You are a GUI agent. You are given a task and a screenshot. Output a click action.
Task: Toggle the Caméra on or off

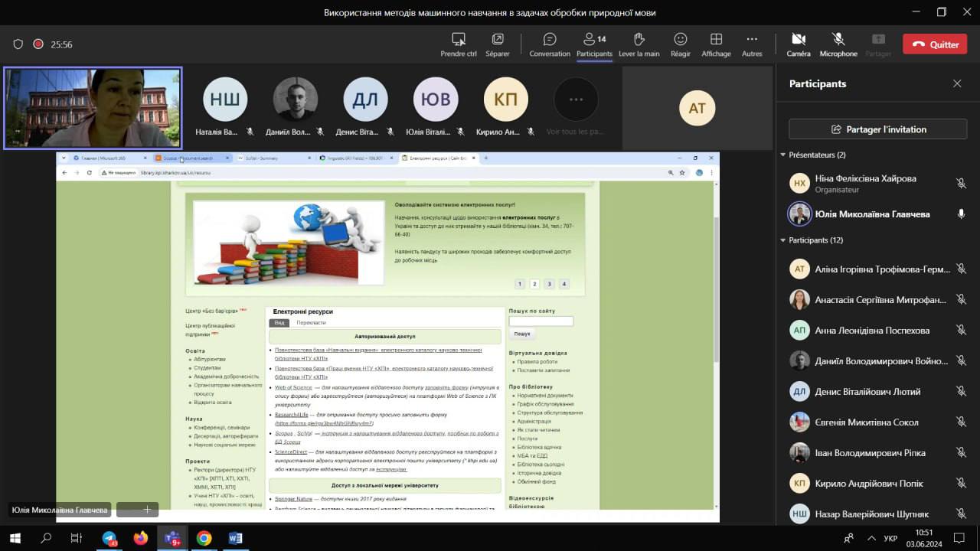[798, 40]
